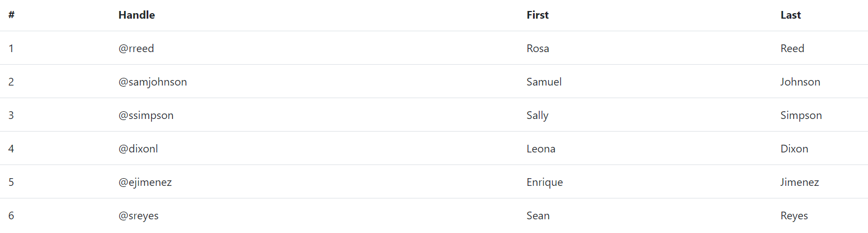Click the Last column header
868x233 pixels.
coord(790,15)
